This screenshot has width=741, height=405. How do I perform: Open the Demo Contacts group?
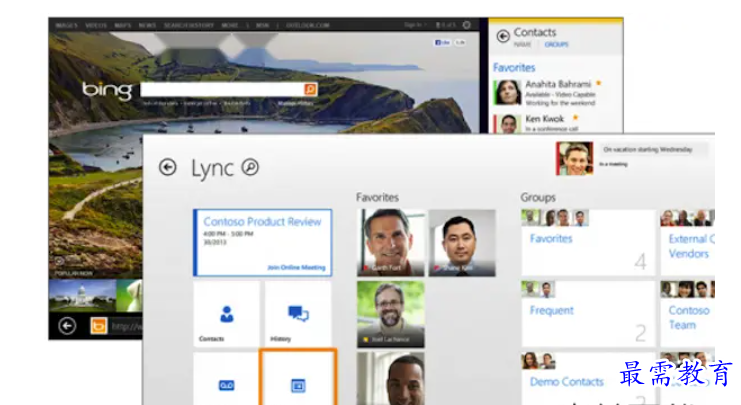point(588,379)
